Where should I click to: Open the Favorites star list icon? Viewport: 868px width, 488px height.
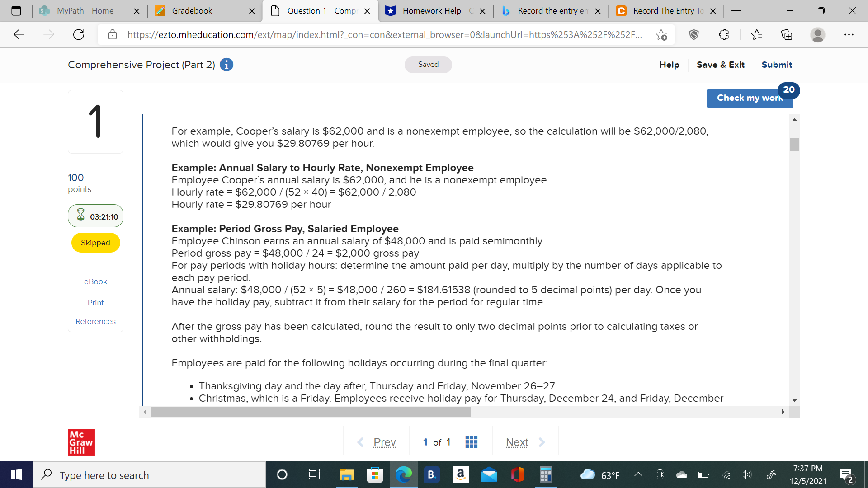tap(756, 35)
